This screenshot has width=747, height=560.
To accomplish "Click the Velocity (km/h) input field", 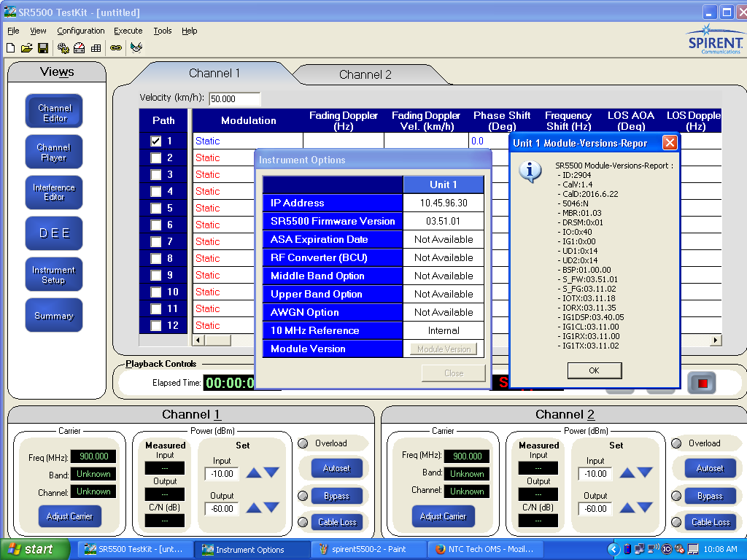I will click(234, 98).
